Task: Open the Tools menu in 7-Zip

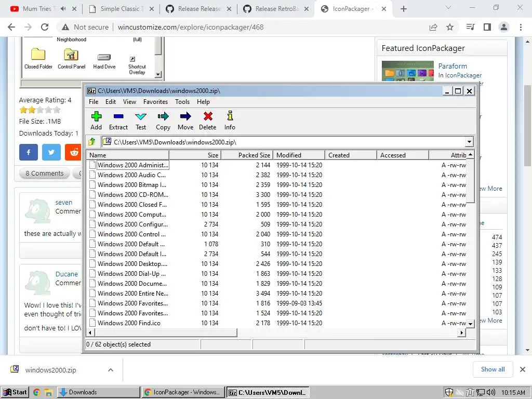Action: (182, 102)
